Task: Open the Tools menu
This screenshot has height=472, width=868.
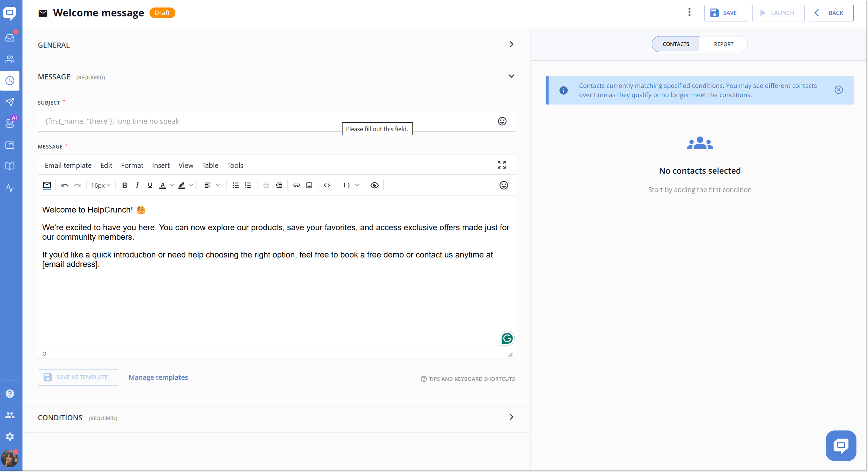Action: tap(235, 165)
